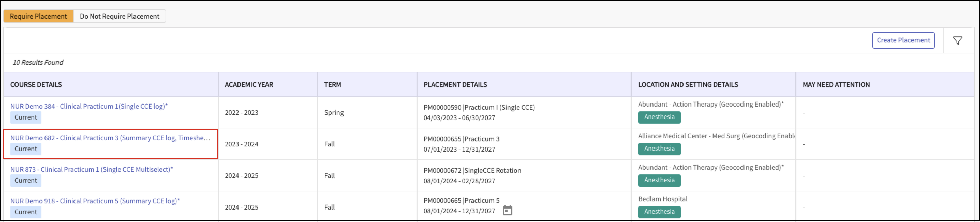Open NUR Demo 918 Clinical Practicum 5 link

tap(95, 202)
